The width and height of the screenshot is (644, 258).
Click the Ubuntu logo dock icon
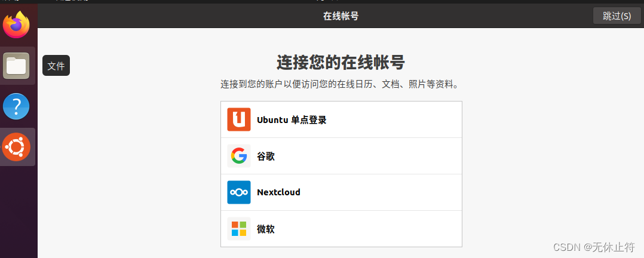pyautogui.click(x=17, y=147)
